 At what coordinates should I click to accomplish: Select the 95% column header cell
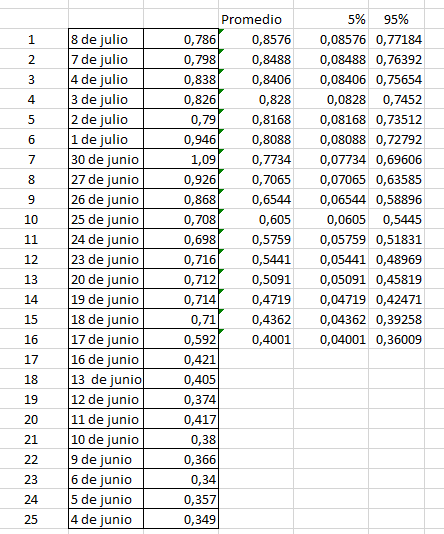tap(396, 19)
